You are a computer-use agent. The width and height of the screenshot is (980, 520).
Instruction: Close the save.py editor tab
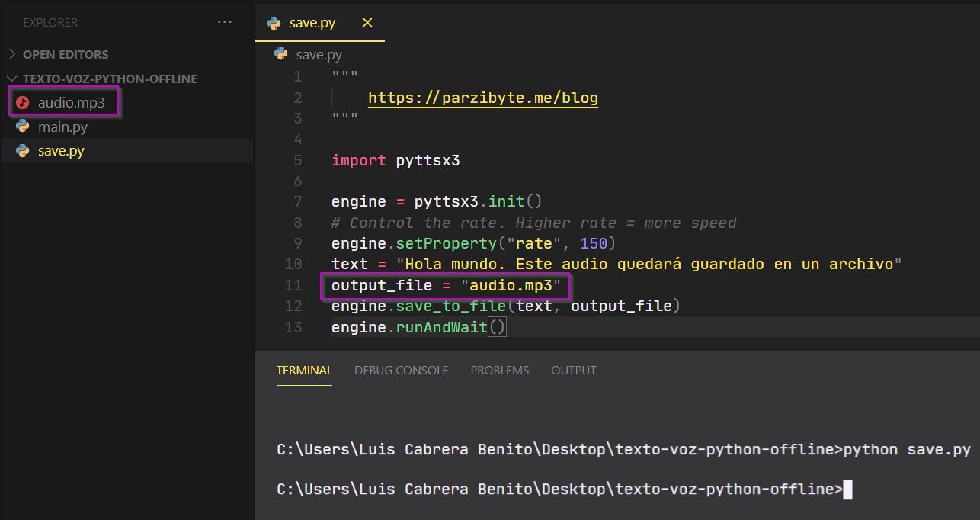coord(367,23)
